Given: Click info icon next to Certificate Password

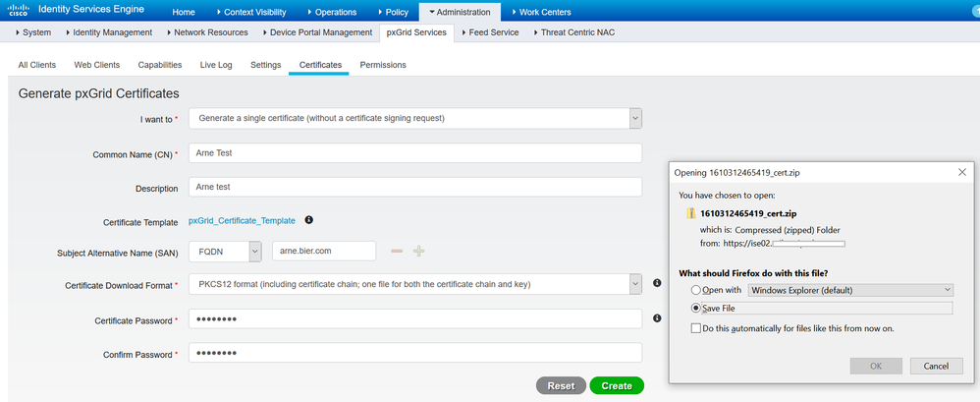Looking at the screenshot, I should coord(657,318).
